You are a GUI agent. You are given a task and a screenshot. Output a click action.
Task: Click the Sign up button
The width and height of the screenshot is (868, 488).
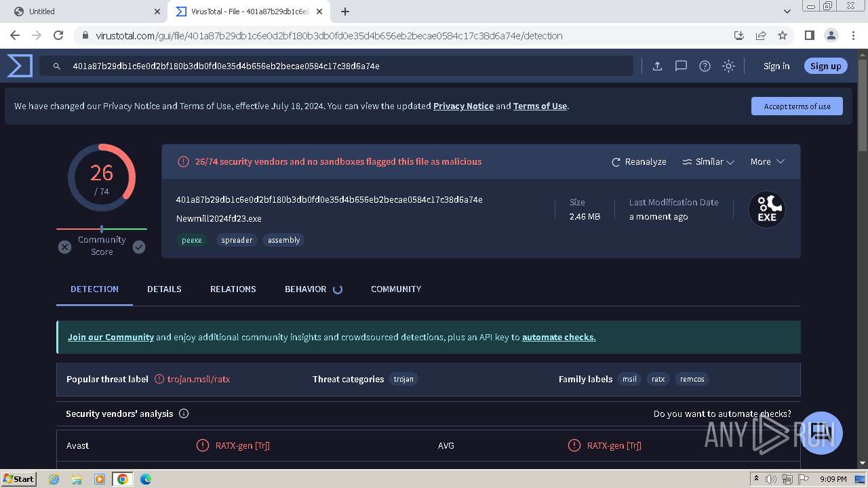point(825,66)
